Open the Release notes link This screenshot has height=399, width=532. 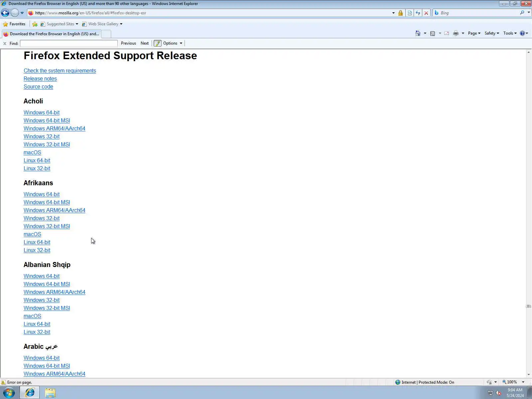click(x=40, y=78)
